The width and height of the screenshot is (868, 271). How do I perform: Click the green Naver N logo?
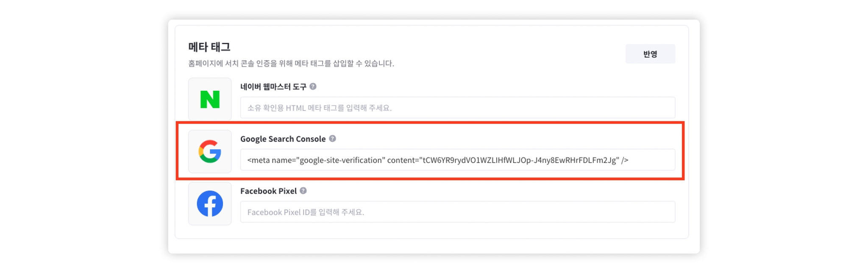[x=210, y=99]
